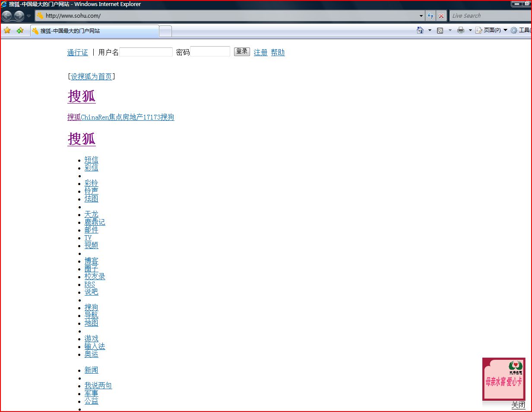
Task: Click the address bar URL field
Action: (x=229, y=16)
